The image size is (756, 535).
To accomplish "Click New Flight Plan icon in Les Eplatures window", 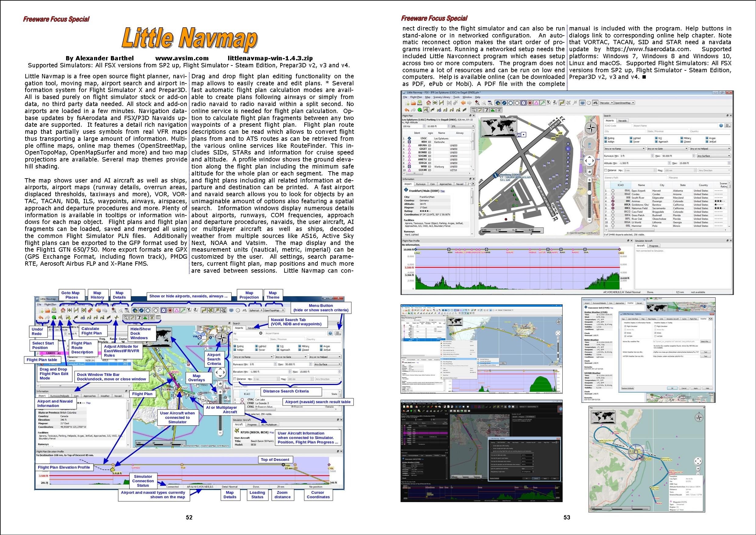I will [x=407, y=103].
